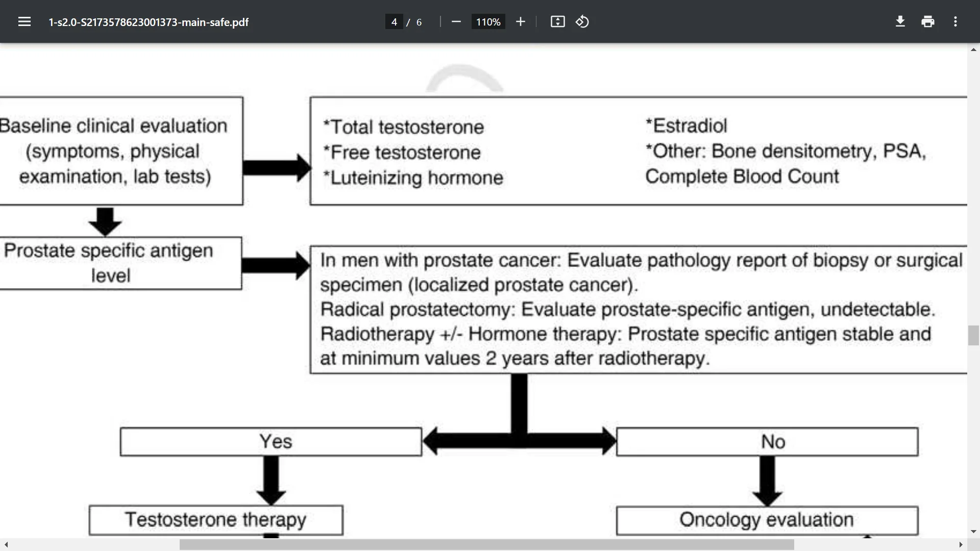Viewport: 980px width, 551px height.
Task: Click the 'No' box in flowchart
Action: click(767, 442)
